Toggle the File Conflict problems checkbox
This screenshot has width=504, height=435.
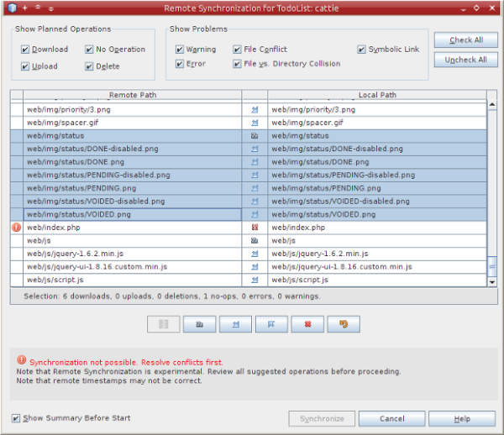[x=238, y=50]
